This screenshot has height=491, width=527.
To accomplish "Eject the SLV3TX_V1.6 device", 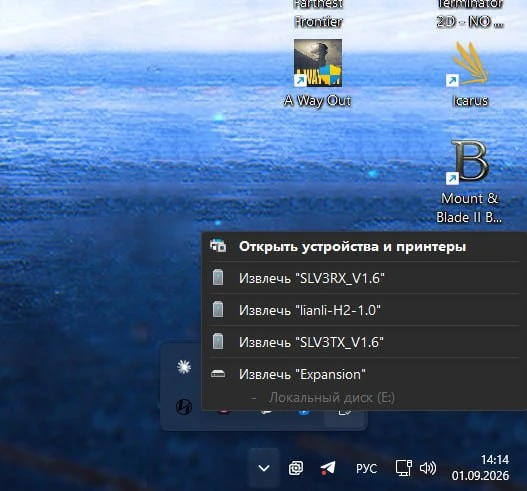I will click(x=364, y=342).
